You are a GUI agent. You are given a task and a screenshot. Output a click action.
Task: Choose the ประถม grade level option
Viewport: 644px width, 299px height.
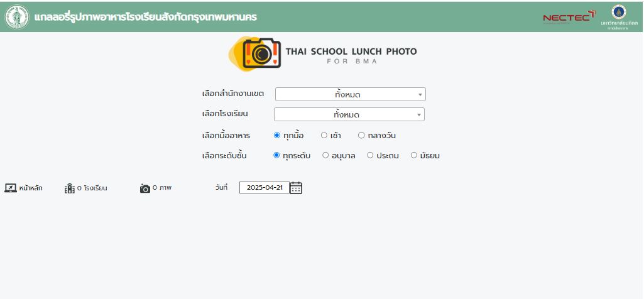[370, 155]
